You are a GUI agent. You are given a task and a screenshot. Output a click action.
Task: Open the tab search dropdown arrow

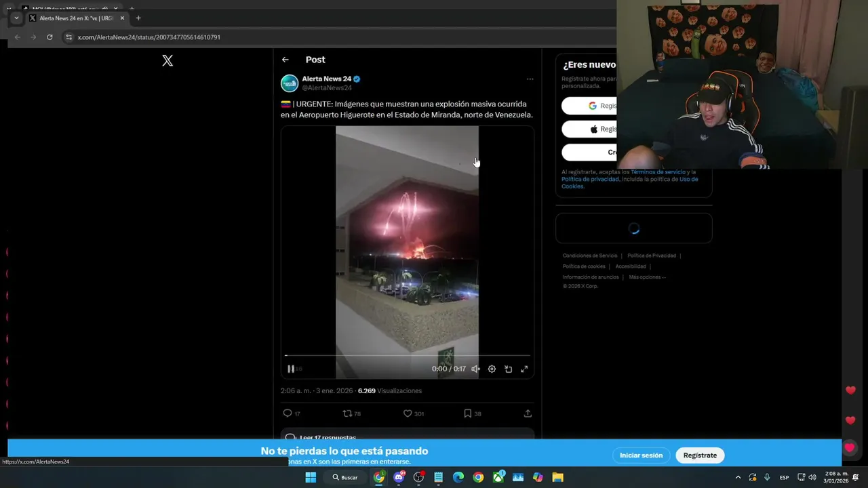(x=16, y=18)
